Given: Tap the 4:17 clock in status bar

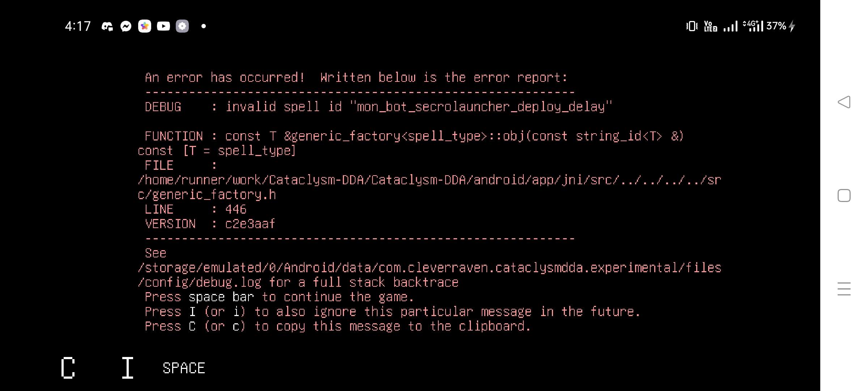Looking at the screenshot, I should click(x=77, y=26).
